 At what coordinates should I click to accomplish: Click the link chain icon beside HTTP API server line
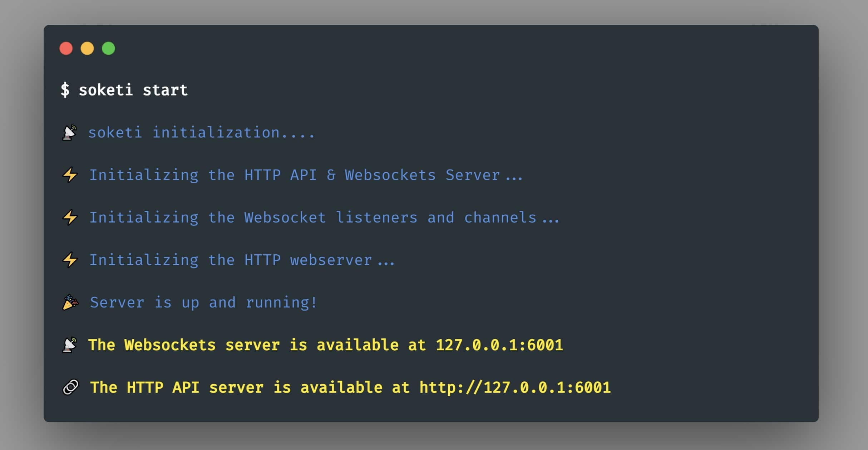[70, 387]
